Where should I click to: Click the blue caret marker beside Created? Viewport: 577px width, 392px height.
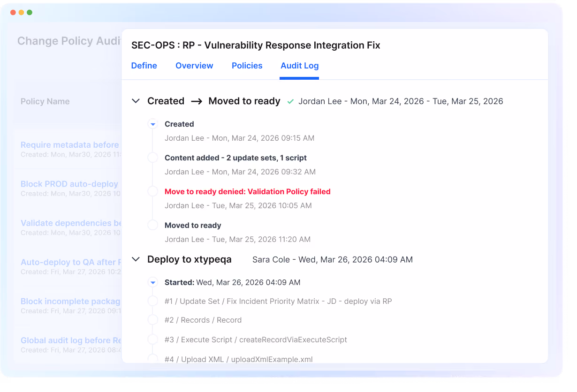pyautogui.click(x=153, y=124)
